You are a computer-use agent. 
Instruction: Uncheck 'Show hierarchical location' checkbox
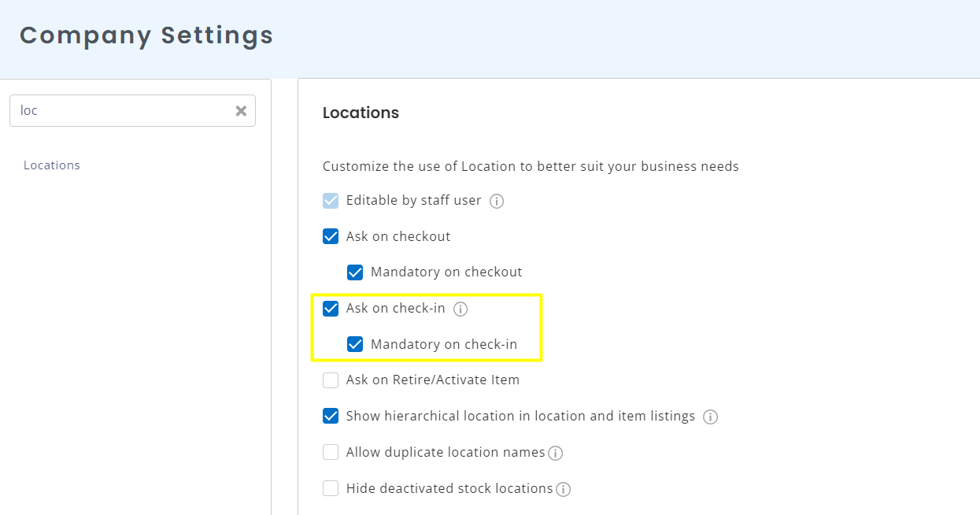click(331, 416)
